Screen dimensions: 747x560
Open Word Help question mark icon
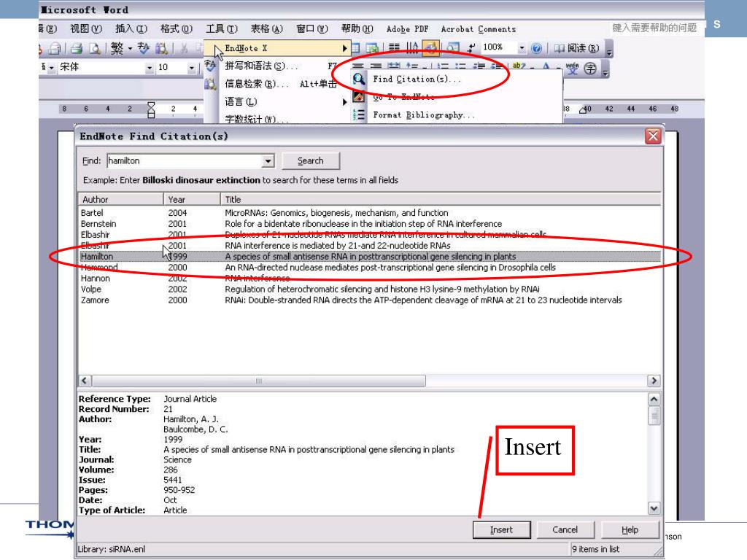click(x=536, y=48)
